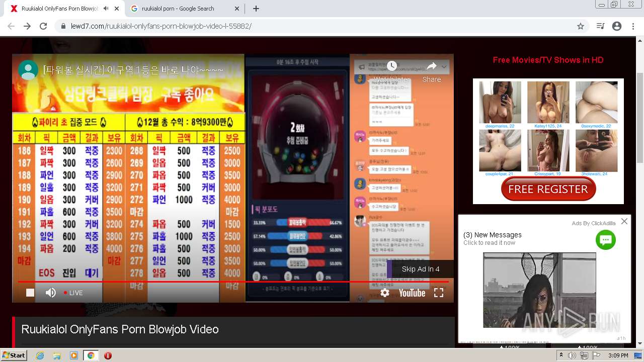644x362 pixels.
Task: Click the page's vertical scrollbar
Action: [x=640, y=118]
